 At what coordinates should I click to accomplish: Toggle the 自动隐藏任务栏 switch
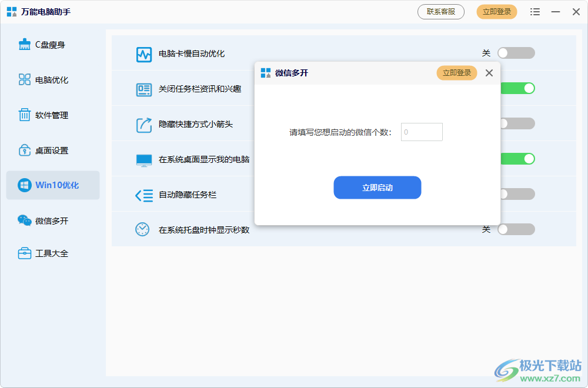(x=516, y=194)
